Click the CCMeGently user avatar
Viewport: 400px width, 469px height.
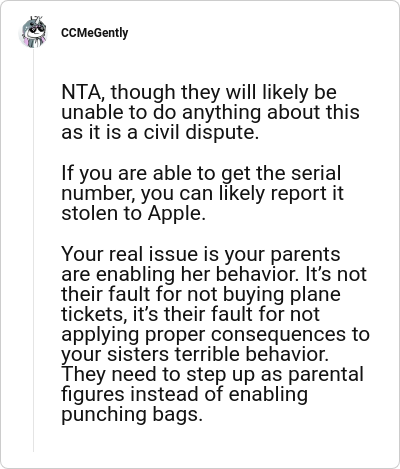pyautogui.click(x=33, y=32)
